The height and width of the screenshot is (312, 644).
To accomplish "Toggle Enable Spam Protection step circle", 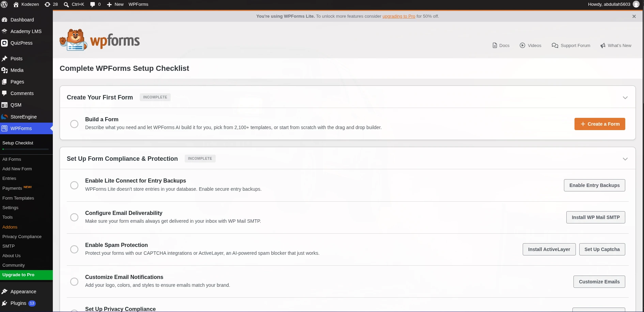I will coord(74,249).
